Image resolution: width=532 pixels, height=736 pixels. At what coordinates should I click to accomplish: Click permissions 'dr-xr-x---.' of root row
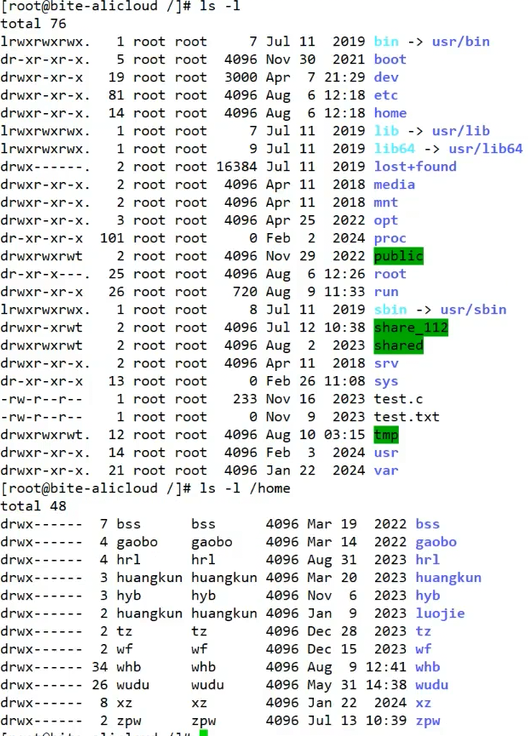[x=46, y=274]
